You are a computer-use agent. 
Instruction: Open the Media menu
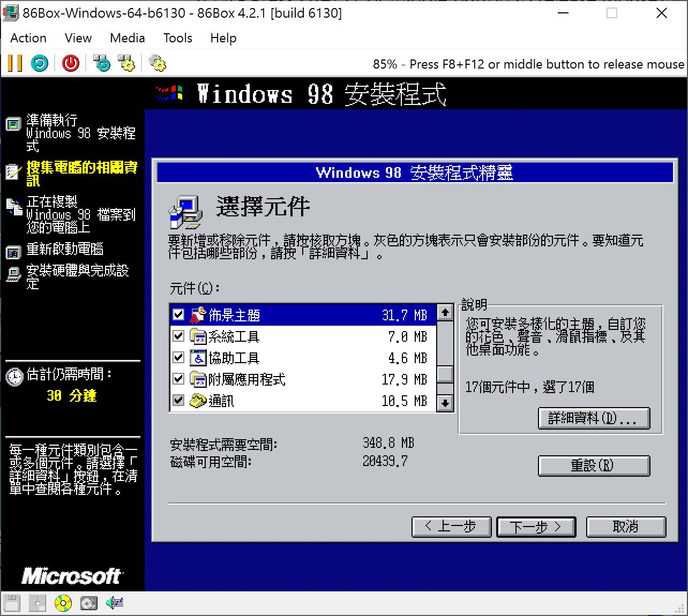point(128,38)
